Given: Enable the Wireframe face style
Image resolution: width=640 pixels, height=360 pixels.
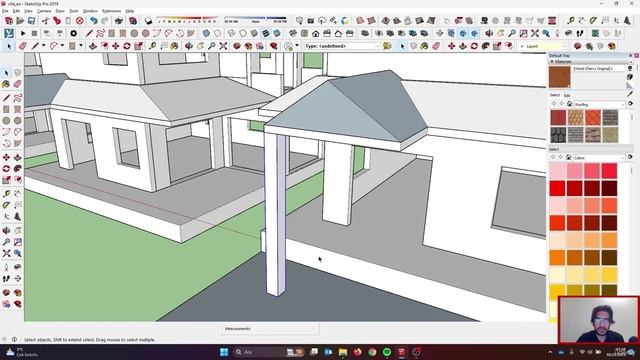Looking at the screenshot, I should pos(232,33).
